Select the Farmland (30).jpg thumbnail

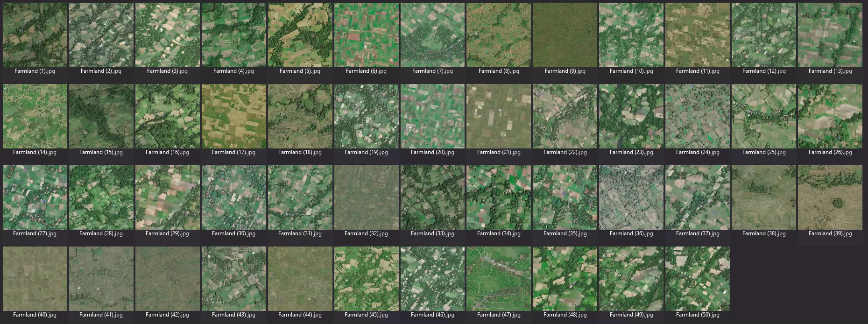[x=233, y=197]
